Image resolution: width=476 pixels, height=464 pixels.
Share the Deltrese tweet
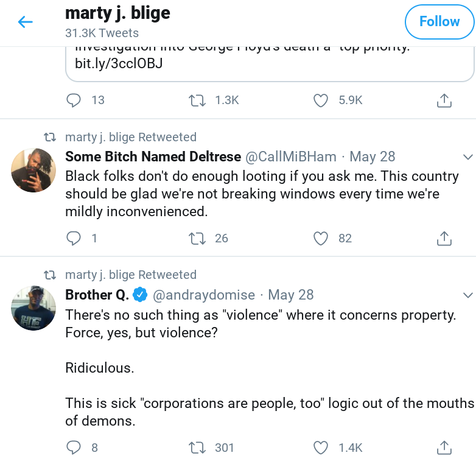tap(444, 238)
